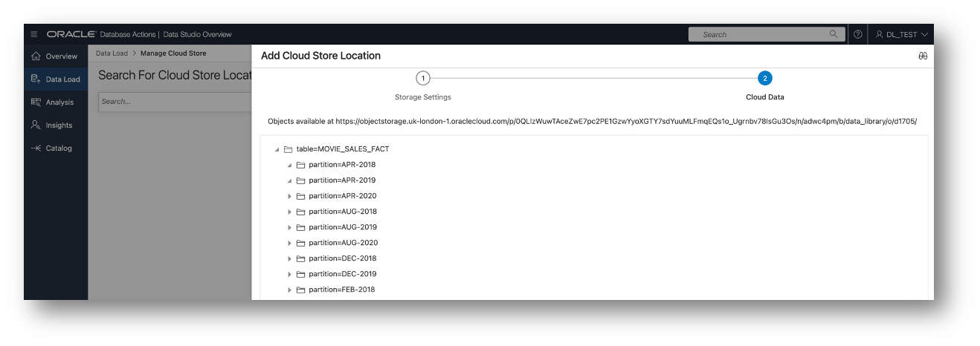Click the search magnifier icon in header
The image size is (980, 346).
(x=834, y=34)
